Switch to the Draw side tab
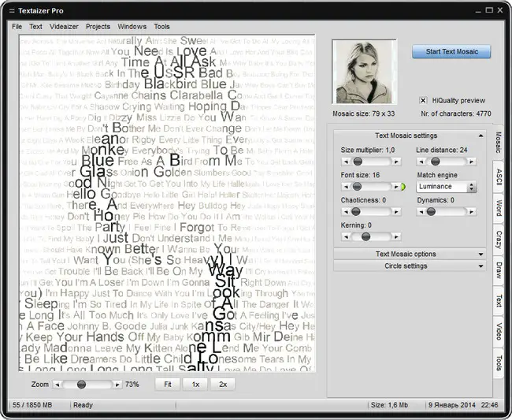 coord(499,270)
